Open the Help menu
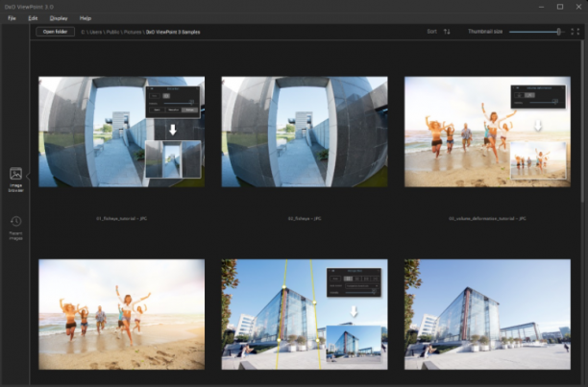Image resolution: width=588 pixels, height=387 pixels. pos(86,18)
